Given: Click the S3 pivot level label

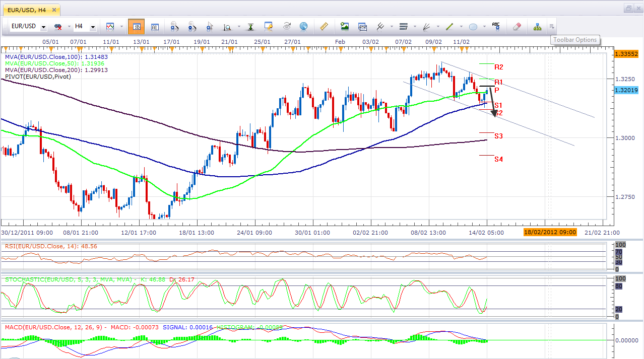Looking at the screenshot, I should 498,136.
